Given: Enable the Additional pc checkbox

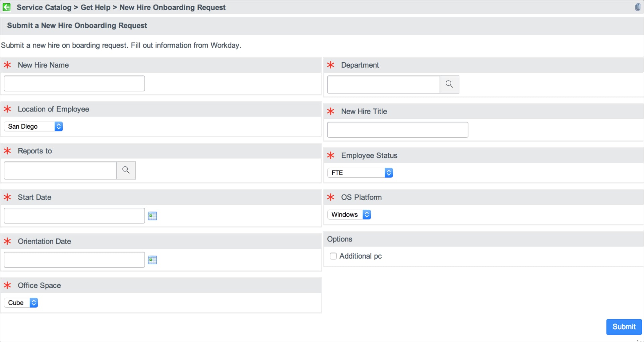Looking at the screenshot, I should [333, 256].
